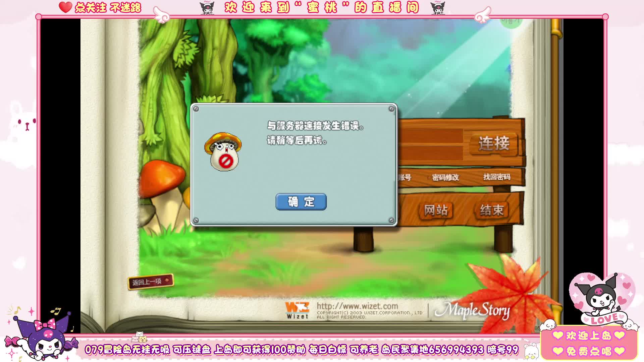The image size is (644, 362).
Task: Click the 确定 confirm button in the dialog
Action: click(x=301, y=202)
